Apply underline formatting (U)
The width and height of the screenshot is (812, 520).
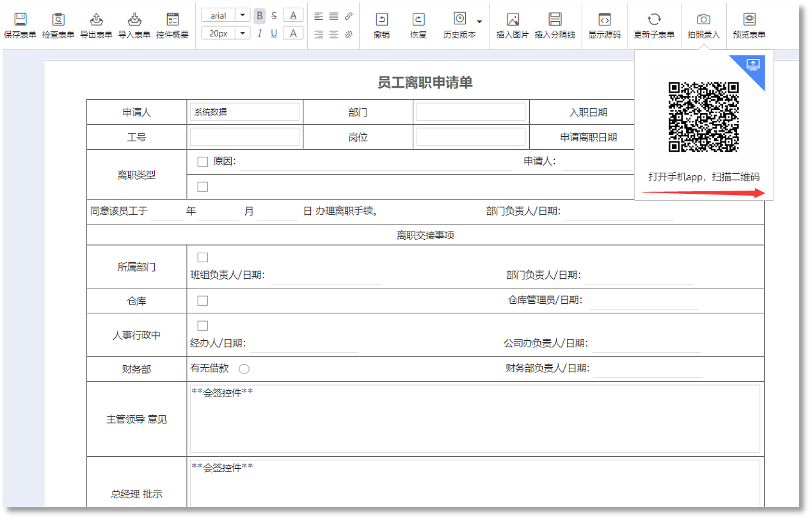coord(274,33)
